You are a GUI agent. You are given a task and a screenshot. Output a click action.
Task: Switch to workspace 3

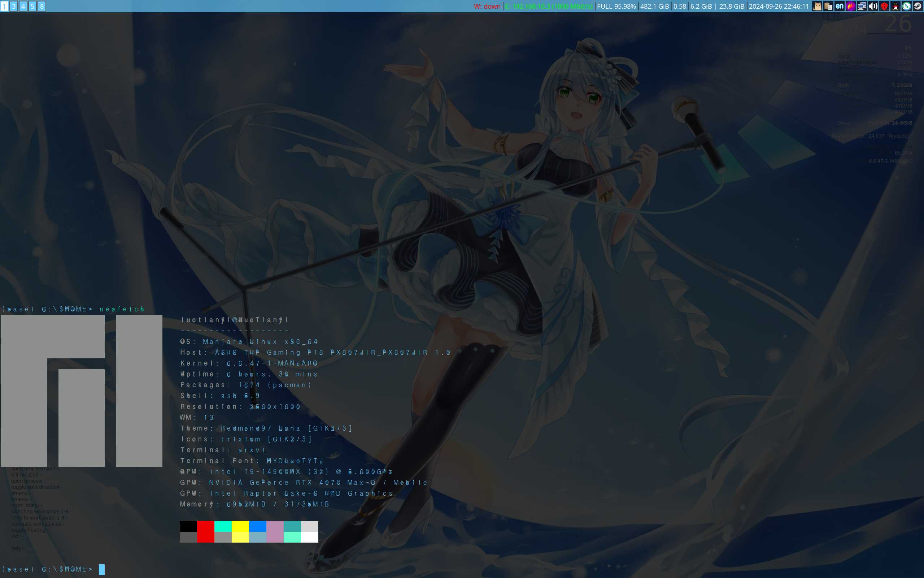tap(14, 6)
